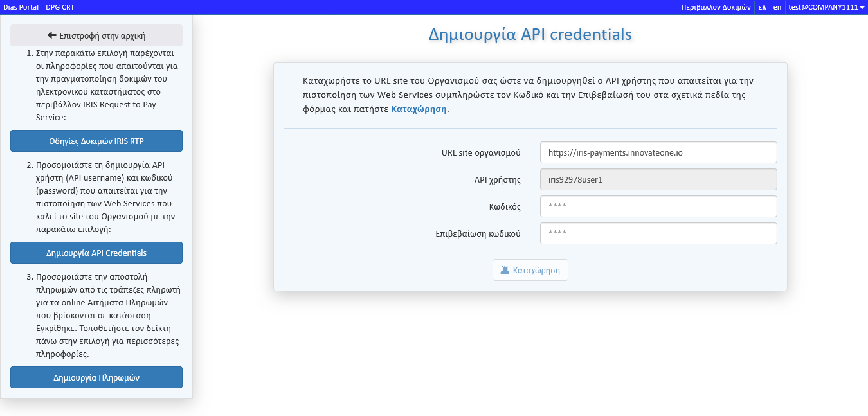Open the test@COMPANY1111 user dropdown
This screenshot has height=416, width=868.
pyautogui.click(x=826, y=7)
